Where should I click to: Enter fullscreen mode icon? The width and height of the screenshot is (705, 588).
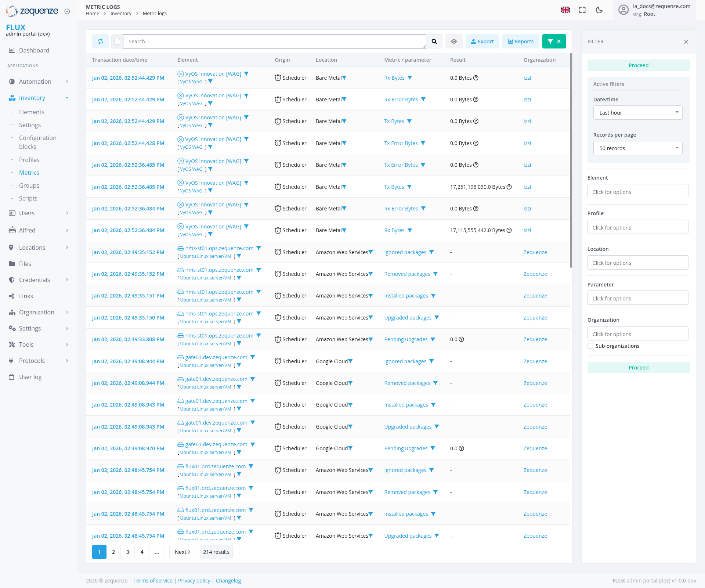(582, 10)
